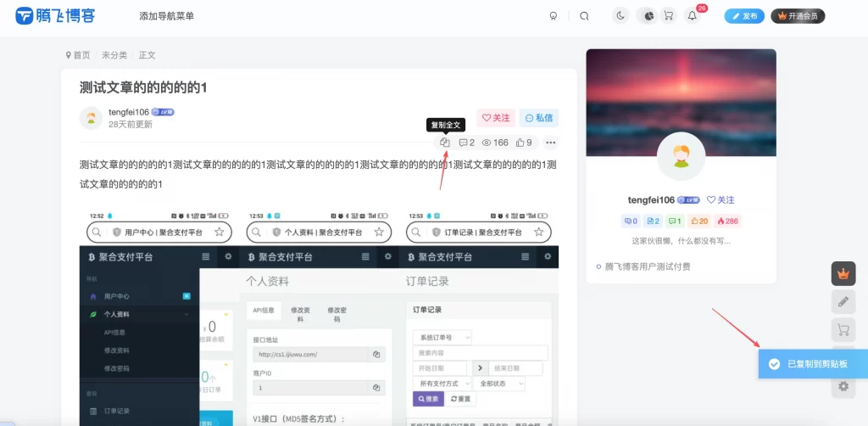Image resolution: width=868 pixels, height=426 pixels.
Task: Click the purple badge showing 0 in sidebar
Action: [x=631, y=221]
